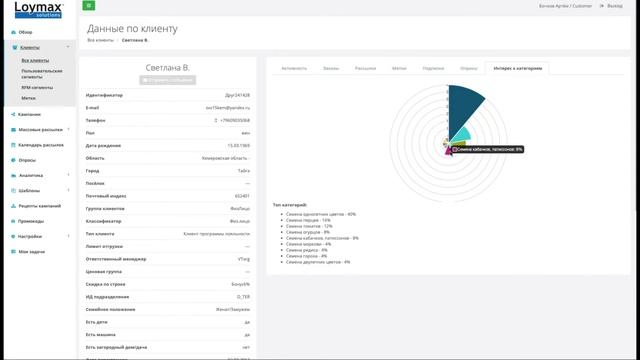Switch to the Заказы tab
Screen dimensions: 640x360
tap(331, 69)
